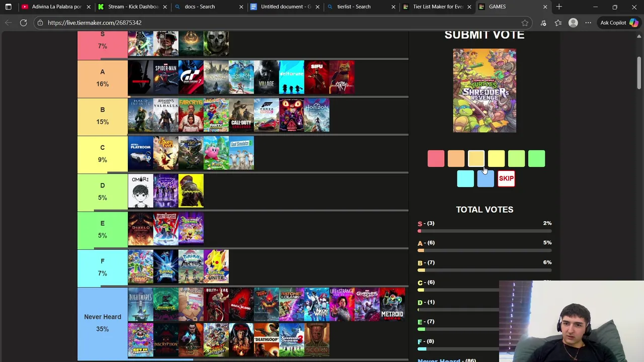Screen dimensions: 644x362
Task: Vote with the orange A tier swatch
Action: coord(456,159)
